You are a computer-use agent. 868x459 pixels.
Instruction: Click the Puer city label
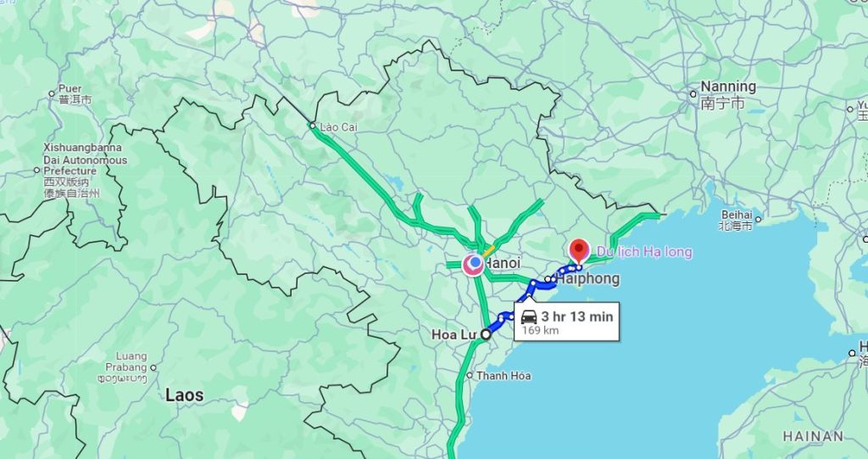[x=70, y=88]
